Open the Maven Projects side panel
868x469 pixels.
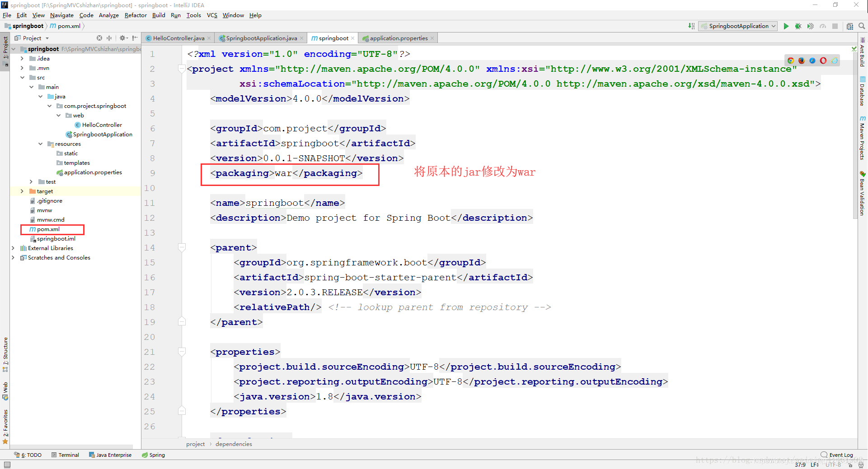(863, 138)
